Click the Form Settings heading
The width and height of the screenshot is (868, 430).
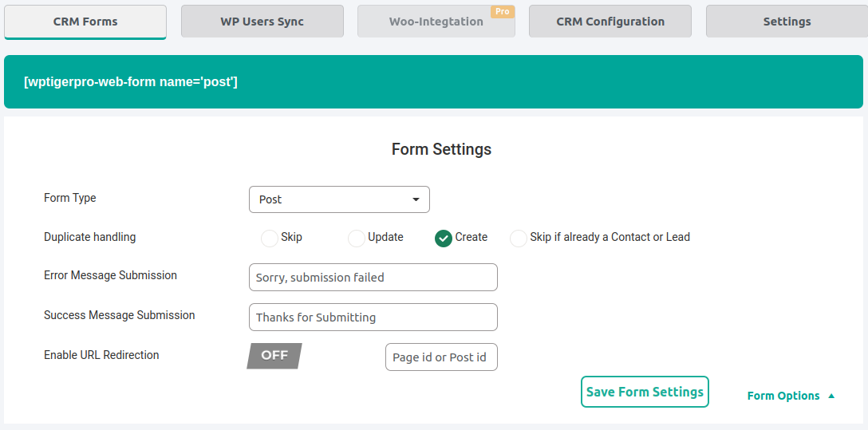[x=441, y=149]
